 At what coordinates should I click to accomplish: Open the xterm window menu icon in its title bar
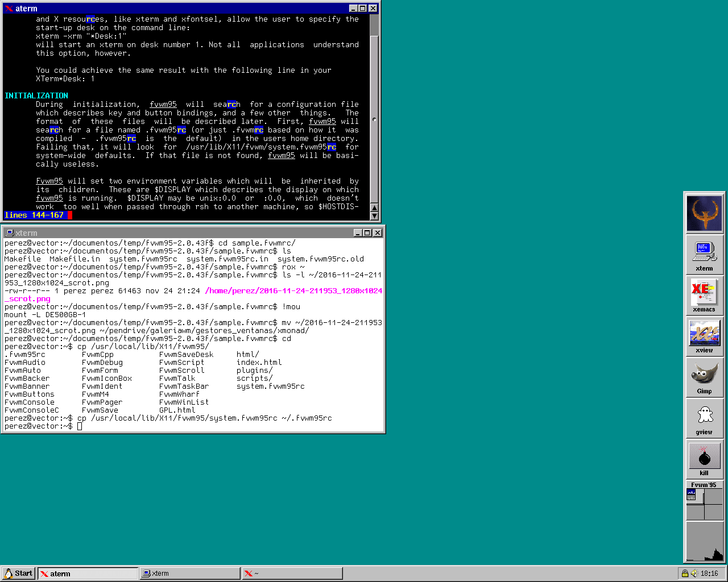(9, 233)
